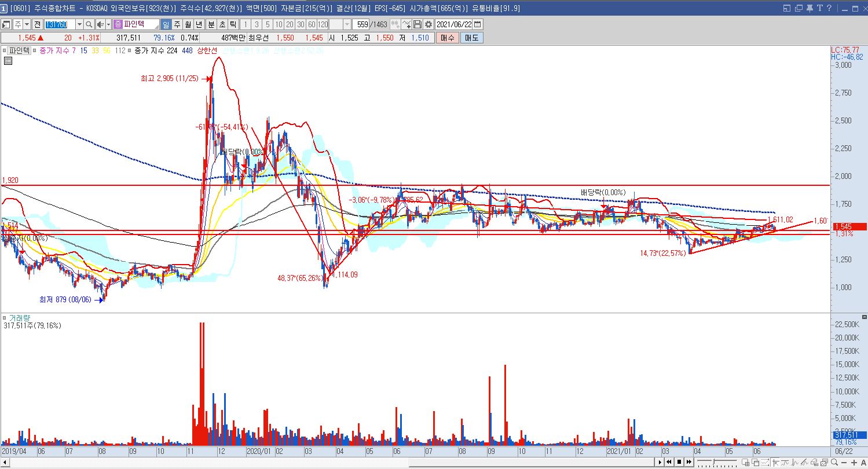Click the 파인텍 series label
This screenshot has height=469, width=868.
pyautogui.click(x=19, y=50)
